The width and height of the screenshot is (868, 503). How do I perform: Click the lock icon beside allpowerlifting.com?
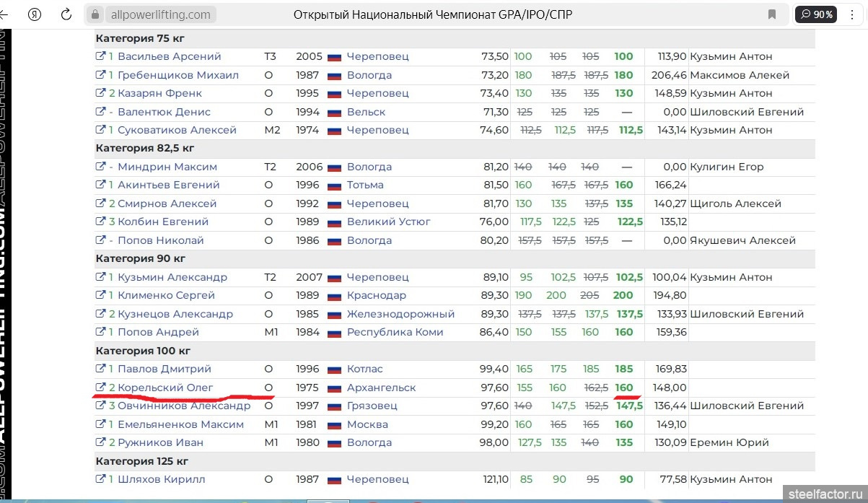pyautogui.click(x=95, y=14)
